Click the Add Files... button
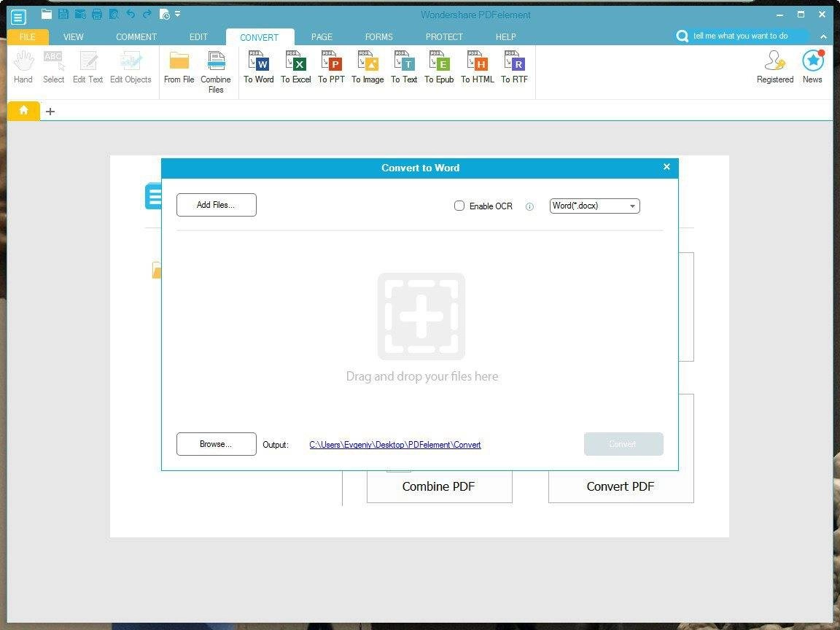The height and width of the screenshot is (630, 840). [217, 205]
